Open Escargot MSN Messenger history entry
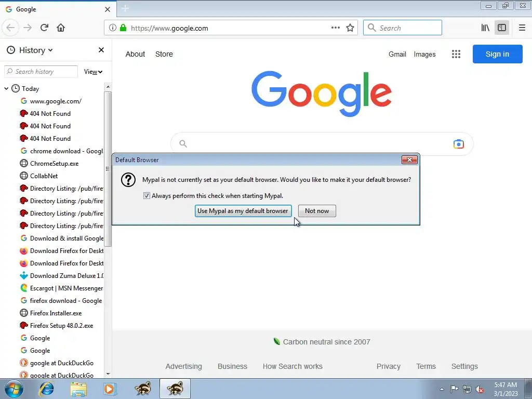 tap(61, 288)
